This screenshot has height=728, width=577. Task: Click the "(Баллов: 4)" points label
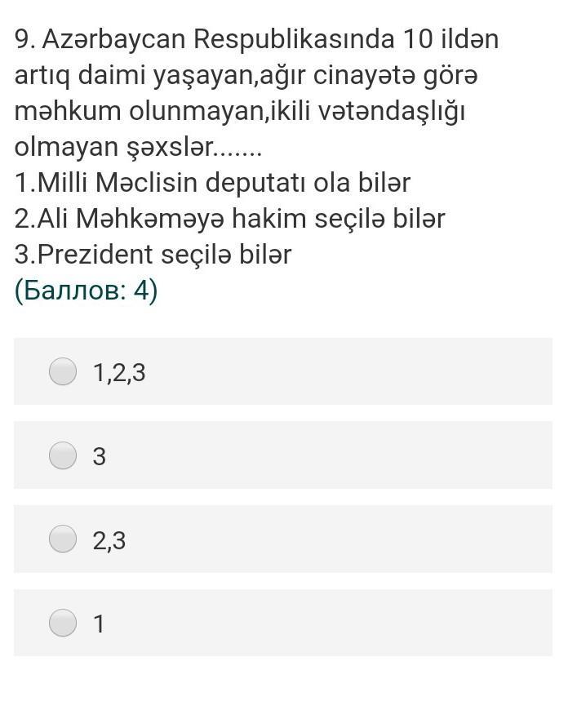pyautogui.click(x=87, y=291)
